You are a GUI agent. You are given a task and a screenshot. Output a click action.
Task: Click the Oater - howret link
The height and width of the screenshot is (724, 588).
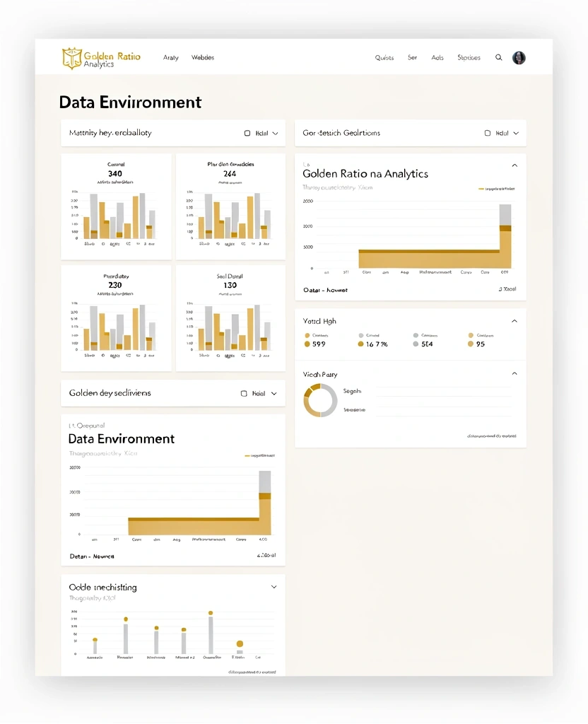[x=324, y=290]
